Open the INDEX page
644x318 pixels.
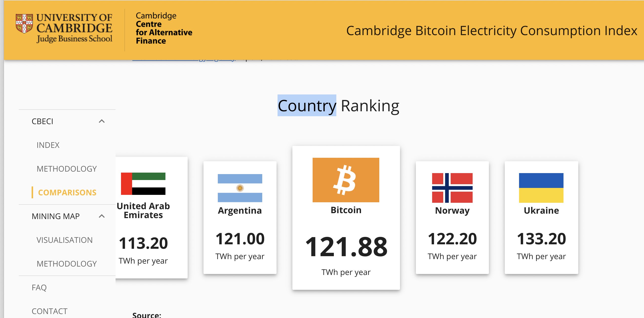[x=48, y=145]
